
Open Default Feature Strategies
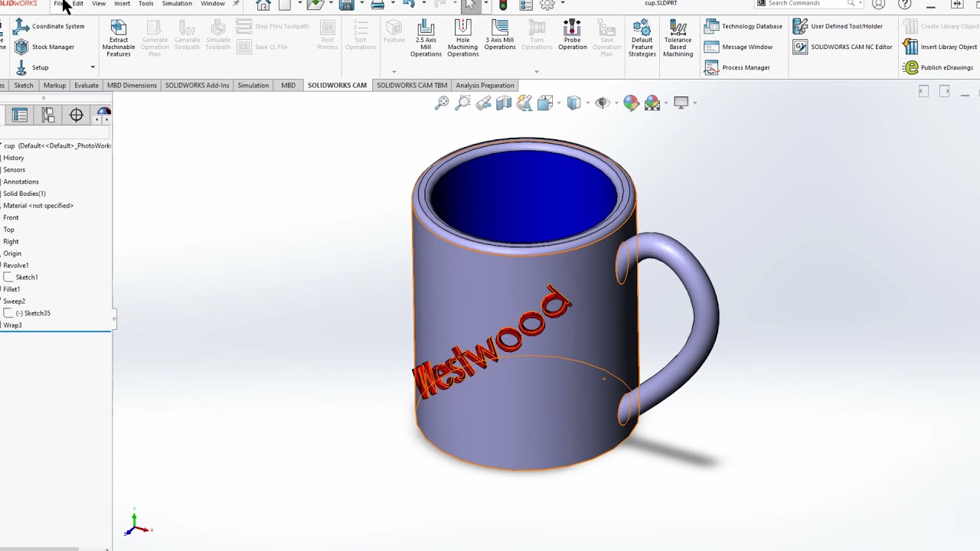click(642, 39)
